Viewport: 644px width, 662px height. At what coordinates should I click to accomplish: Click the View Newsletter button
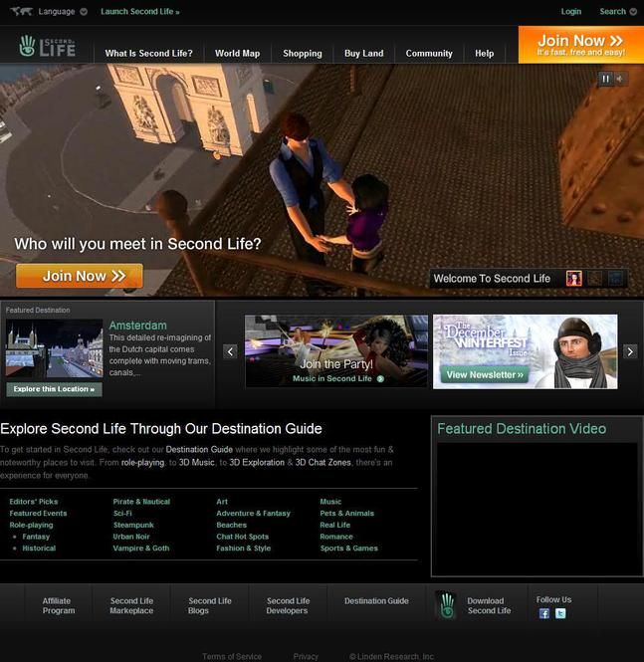pyautogui.click(x=485, y=374)
